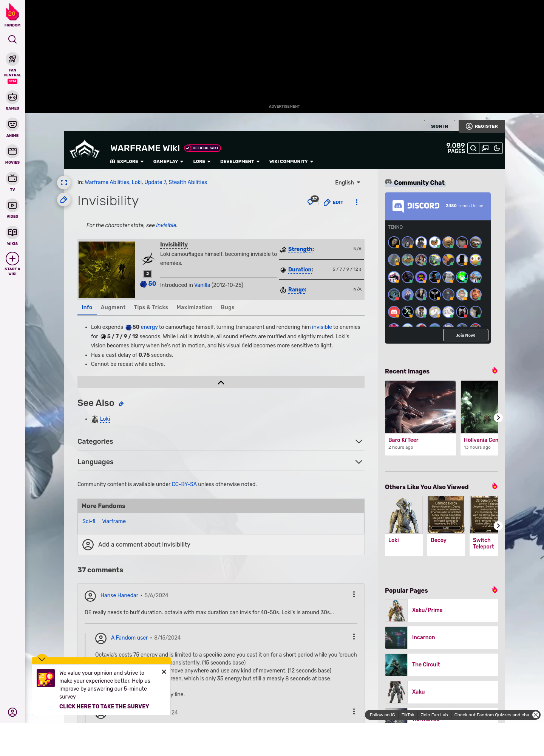
Task: Open the Anime sidebar icon
Action: [x=12, y=124]
